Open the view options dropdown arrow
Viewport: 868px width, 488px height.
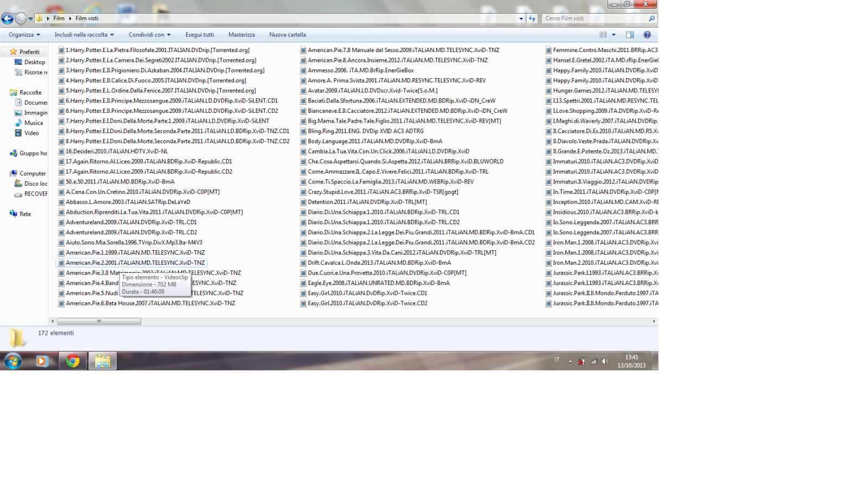[x=614, y=35]
